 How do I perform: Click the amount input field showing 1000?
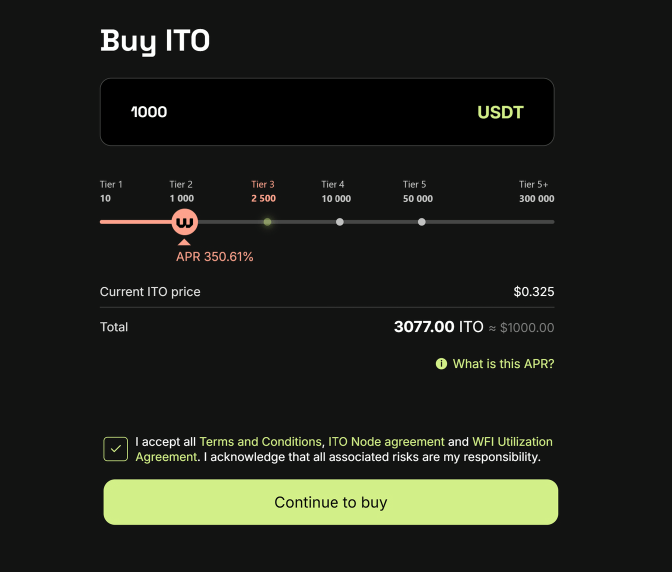327,112
